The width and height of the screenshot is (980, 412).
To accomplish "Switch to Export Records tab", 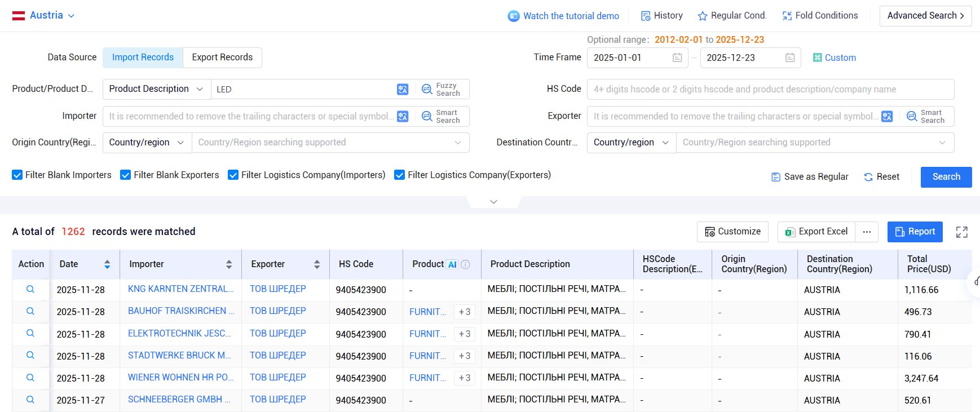I will (x=222, y=57).
